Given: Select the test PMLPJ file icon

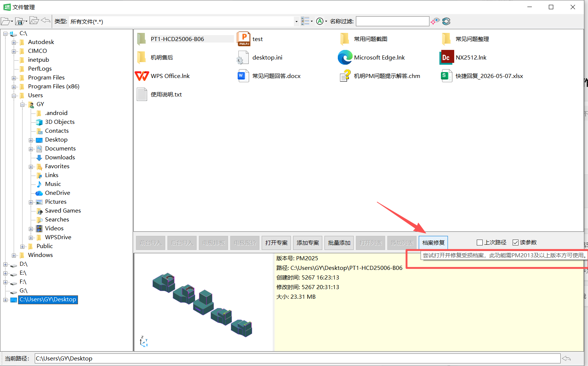Looking at the screenshot, I should point(243,39).
